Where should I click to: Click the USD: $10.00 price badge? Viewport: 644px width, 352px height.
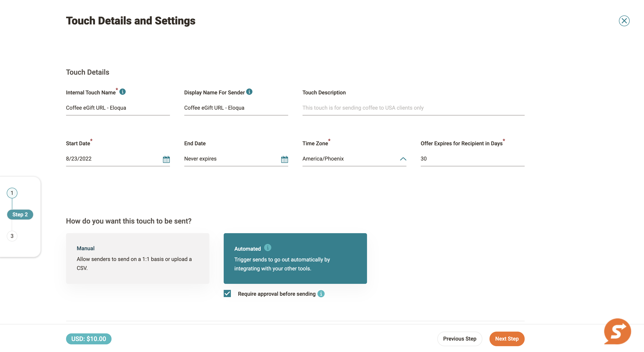[x=89, y=339]
